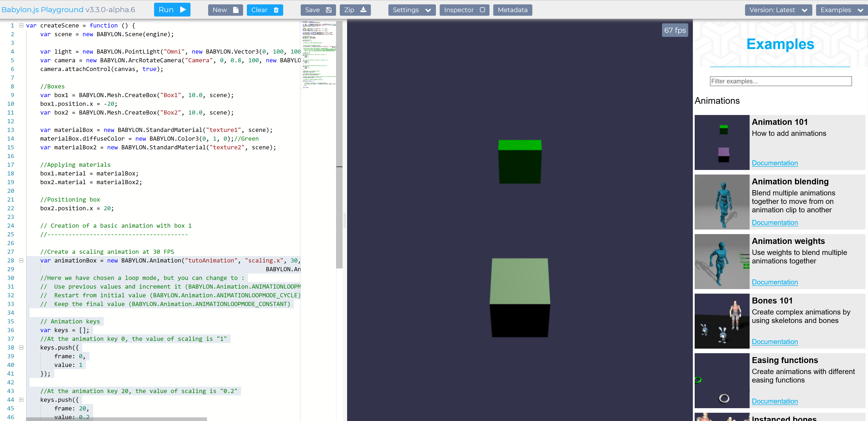Toggle the Examples dropdown
Image resolution: width=868 pixels, height=421 pixels.
tap(841, 10)
